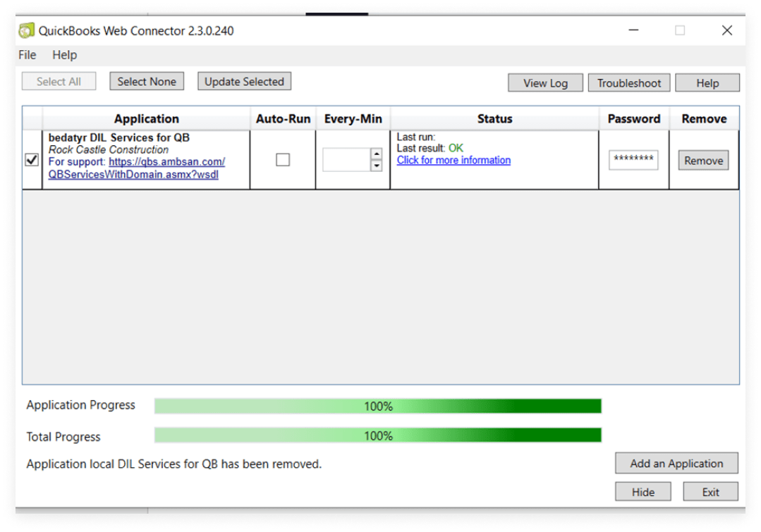The height and width of the screenshot is (532, 761).
Task: Click the removed application status message
Action: [x=173, y=464]
